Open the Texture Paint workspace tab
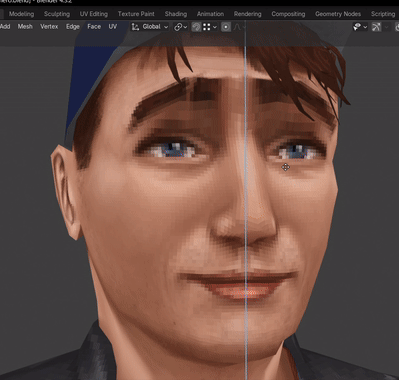The image size is (399, 380). point(136,14)
